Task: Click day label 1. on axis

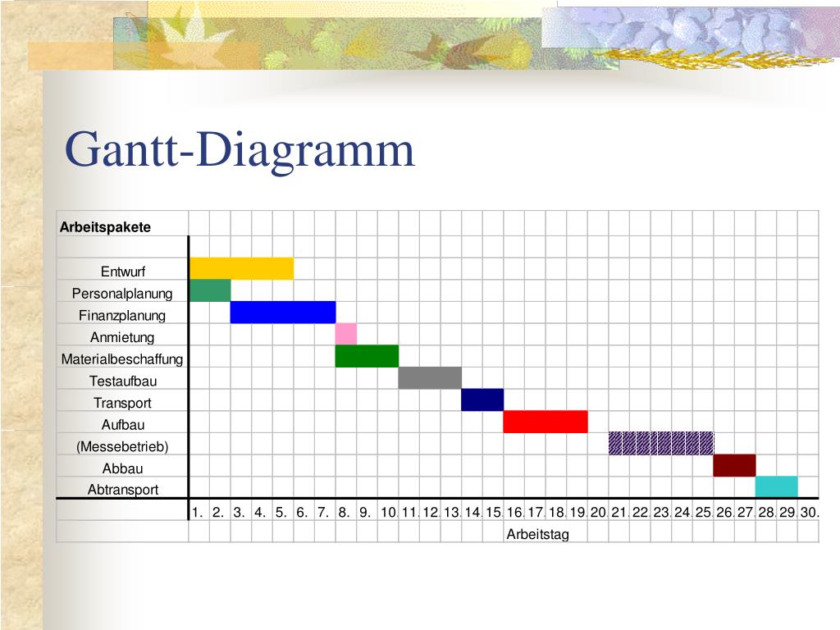Action: (x=197, y=513)
